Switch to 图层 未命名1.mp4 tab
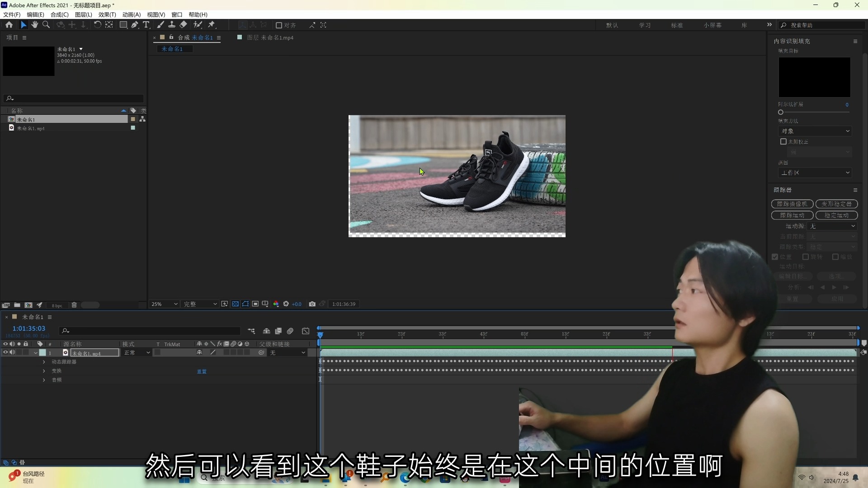The image size is (868, 488). pos(270,38)
